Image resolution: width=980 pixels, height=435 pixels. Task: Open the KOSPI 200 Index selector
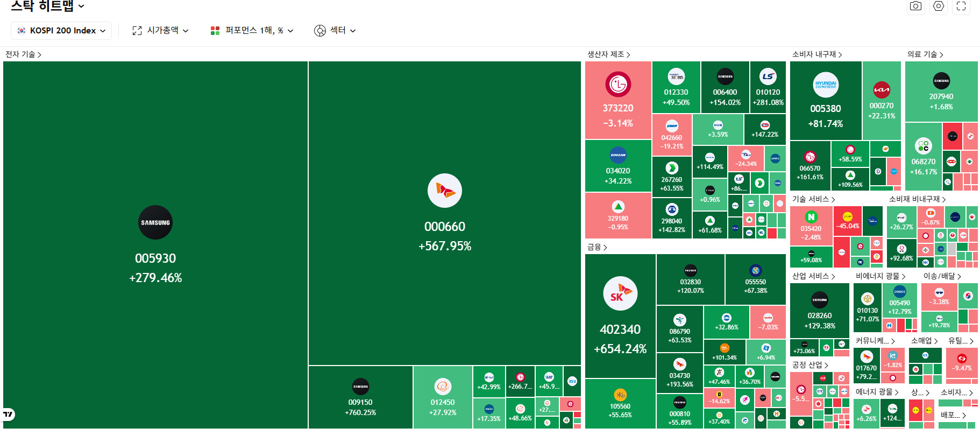61,31
